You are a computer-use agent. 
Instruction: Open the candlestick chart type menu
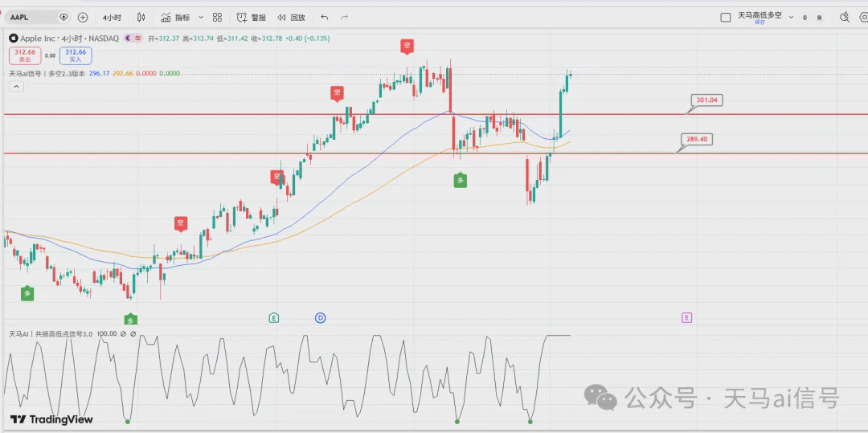(x=141, y=17)
